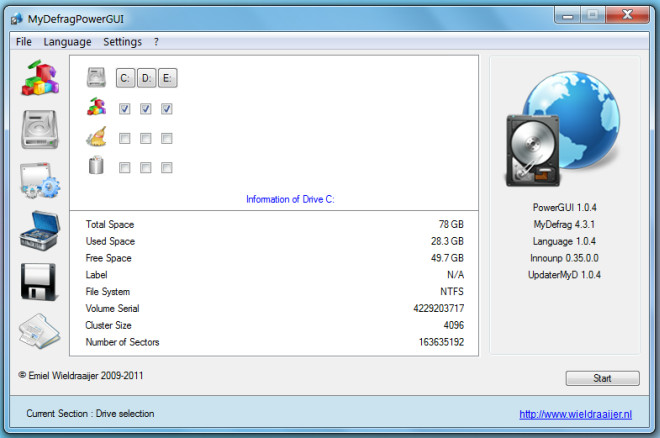Click the hard disk and globe logo
The height and width of the screenshot is (438, 660).
563,129
